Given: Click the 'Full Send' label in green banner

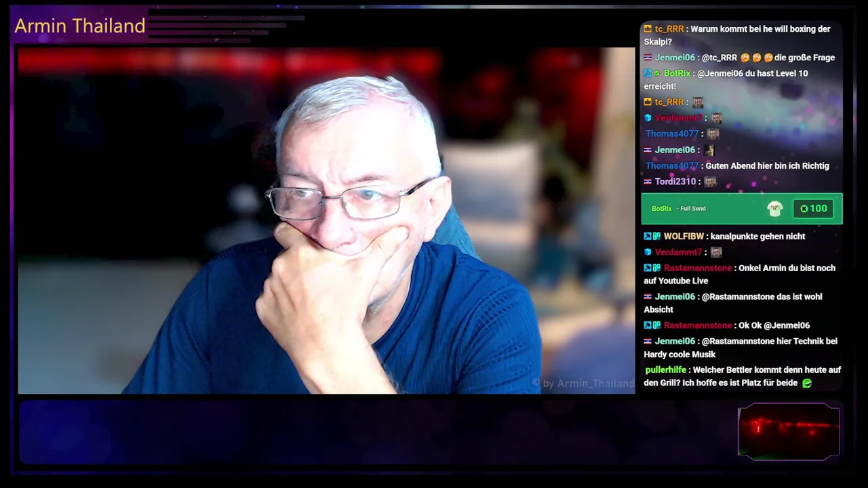Looking at the screenshot, I should [693, 209].
